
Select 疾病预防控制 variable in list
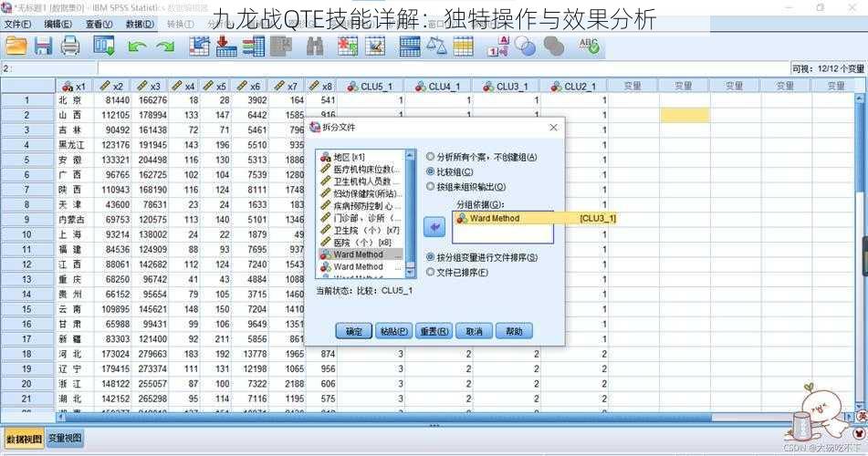361,206
